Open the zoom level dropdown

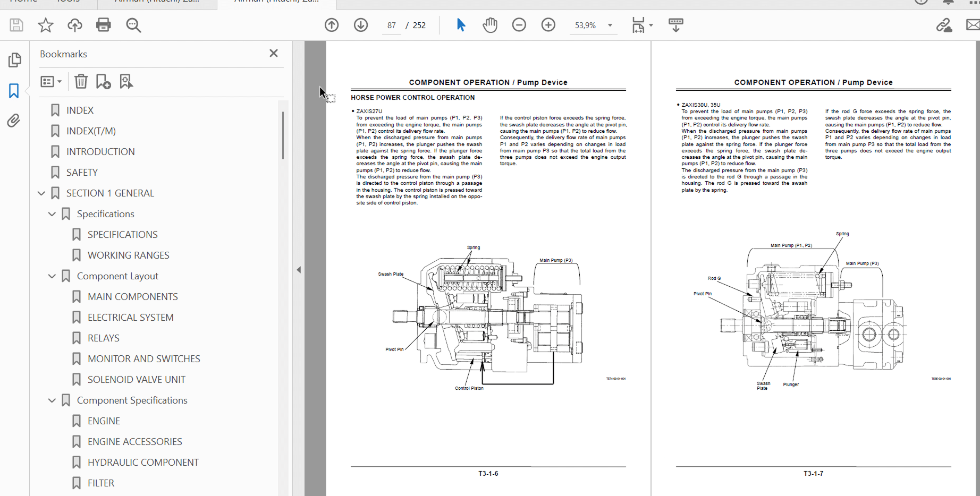tap(610, 25)
